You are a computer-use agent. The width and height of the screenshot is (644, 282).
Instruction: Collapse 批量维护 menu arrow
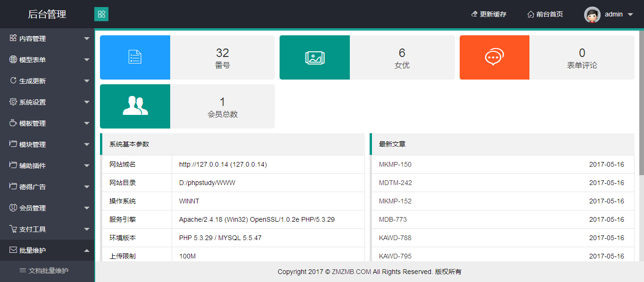[x=87, y=250]
